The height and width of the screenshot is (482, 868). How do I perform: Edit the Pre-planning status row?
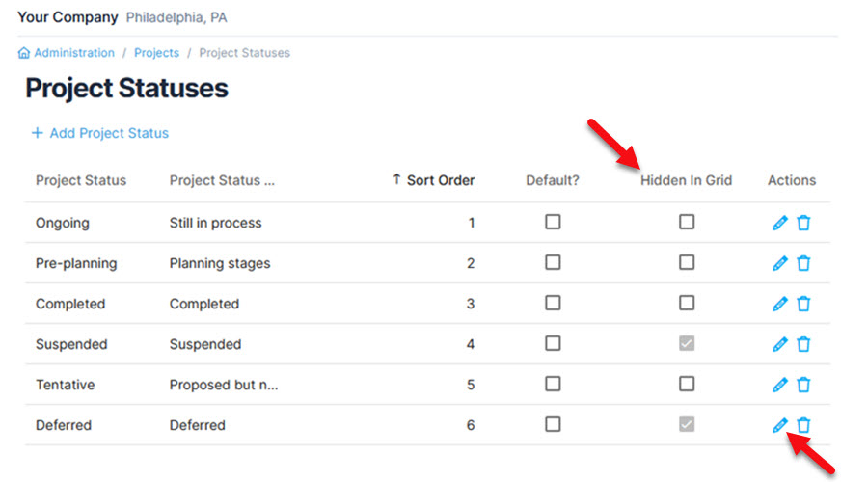pyautogui.click(x=780, y=263)
